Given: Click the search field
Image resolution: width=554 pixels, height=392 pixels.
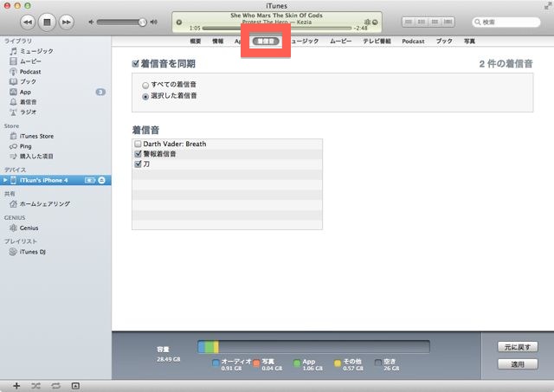Looking at the screenshot, I should click(x=506, y=22).
